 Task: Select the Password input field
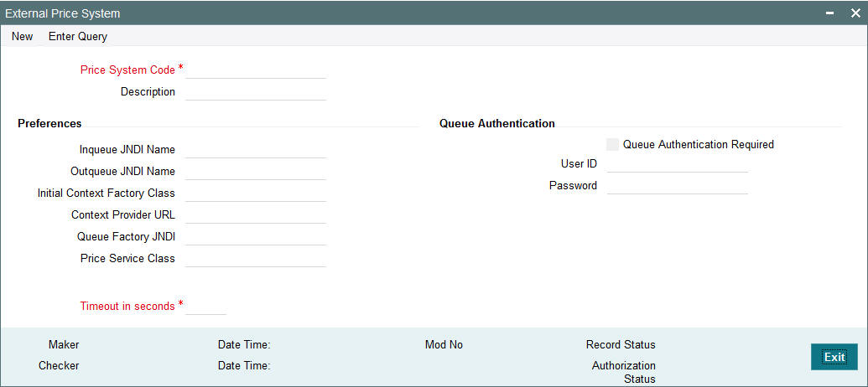(x=678, y=186)
